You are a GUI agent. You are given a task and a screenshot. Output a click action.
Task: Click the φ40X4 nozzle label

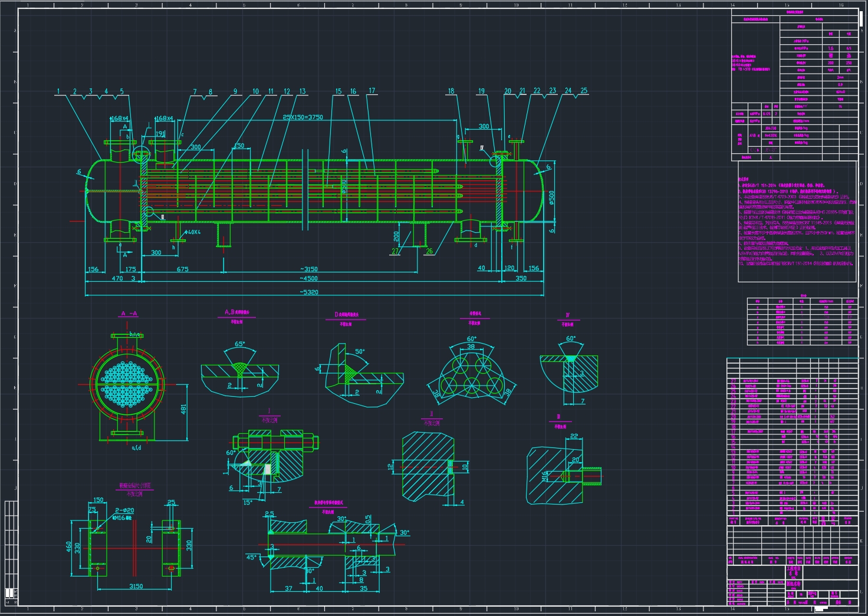192,232
